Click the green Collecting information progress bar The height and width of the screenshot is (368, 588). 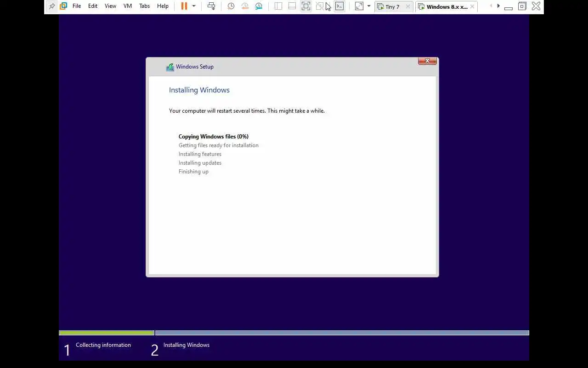click(x=107, y=333)
